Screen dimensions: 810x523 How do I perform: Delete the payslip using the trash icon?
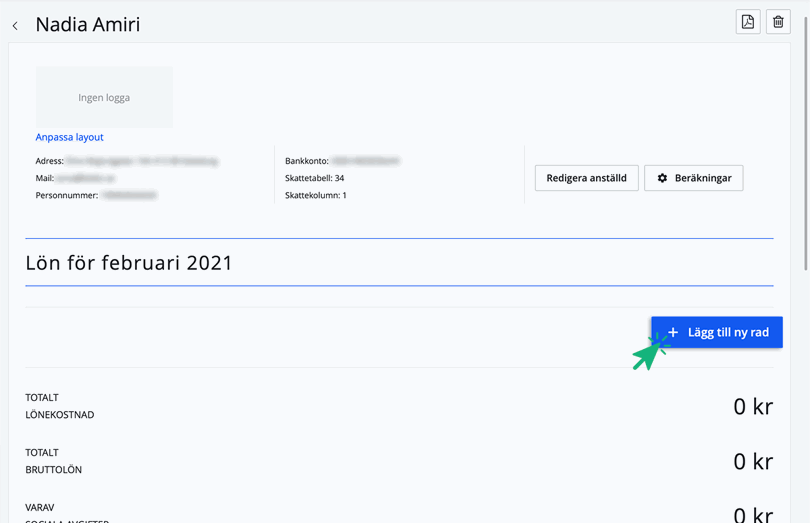point(778,22)
